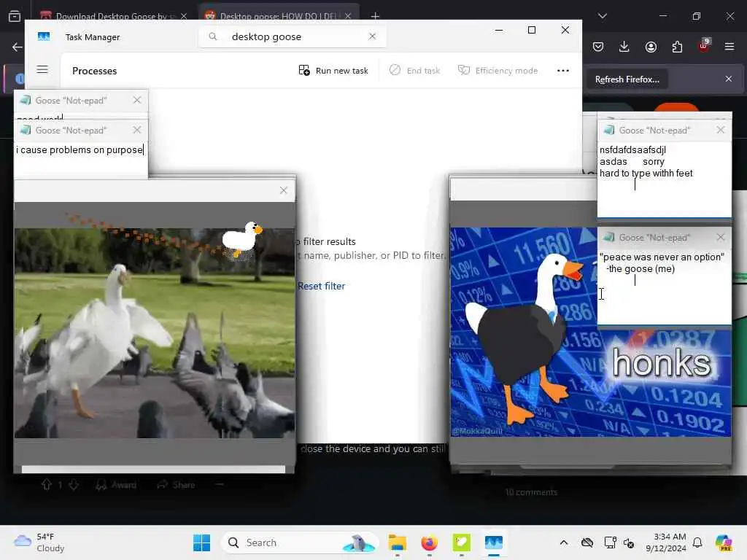The image size is (747, 560).
Task: Open File Explorer from taskbar
Action: point(397,542)
